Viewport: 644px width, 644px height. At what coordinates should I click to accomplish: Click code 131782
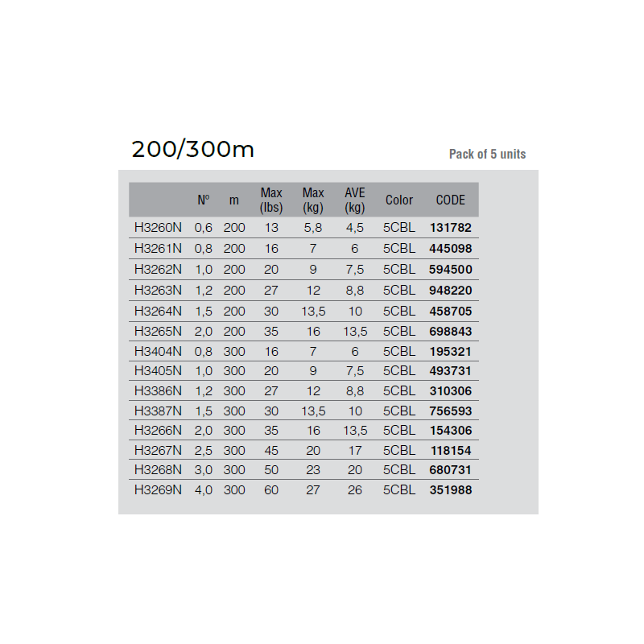(x=451, y=228)
